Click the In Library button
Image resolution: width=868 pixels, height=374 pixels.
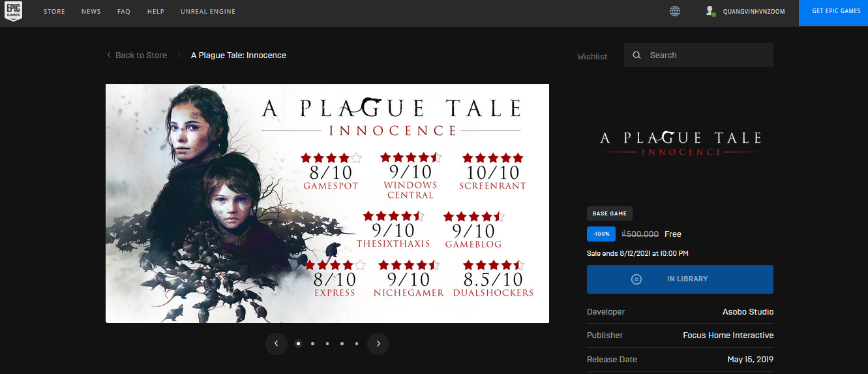(x=680, y=279)
